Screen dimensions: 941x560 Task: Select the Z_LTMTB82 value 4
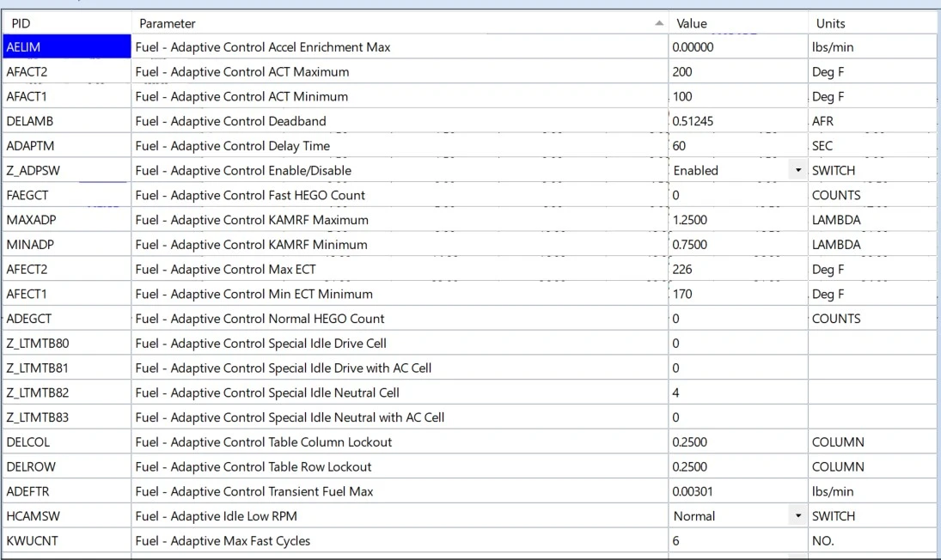[x=738, y=393]
